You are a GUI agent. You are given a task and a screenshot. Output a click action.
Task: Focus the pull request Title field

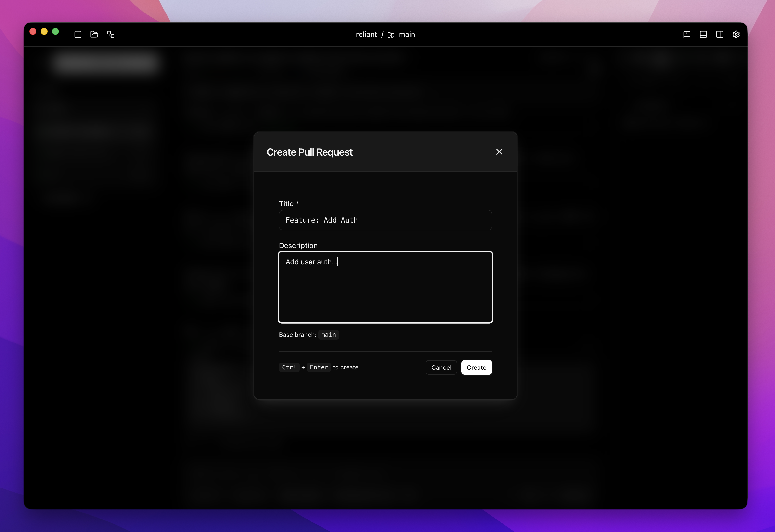click(x=385, y=220)
